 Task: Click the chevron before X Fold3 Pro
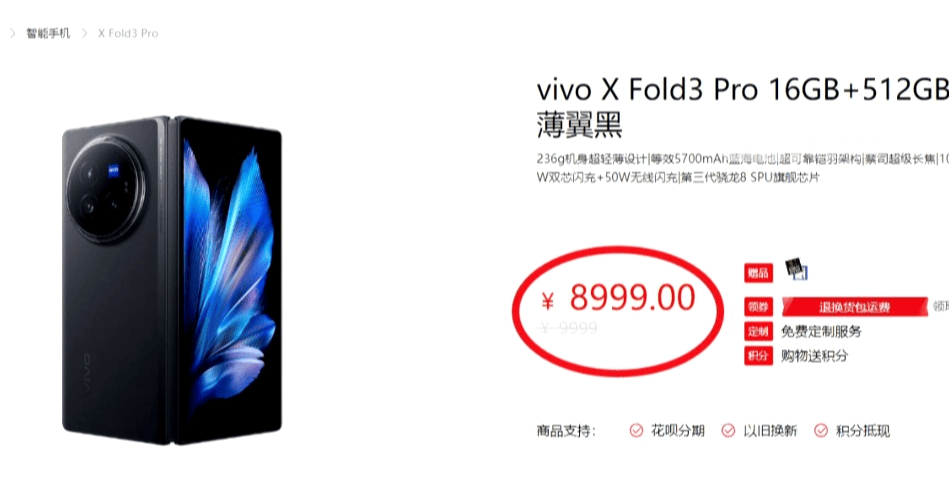pyautogui.click(x=84, y=33)
